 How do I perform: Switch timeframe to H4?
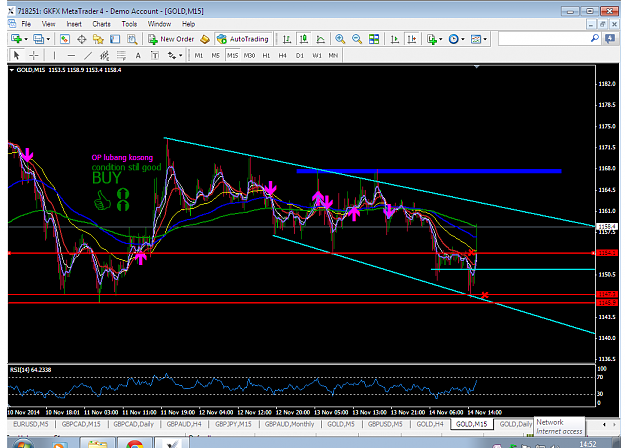click(x=283, y=55)
